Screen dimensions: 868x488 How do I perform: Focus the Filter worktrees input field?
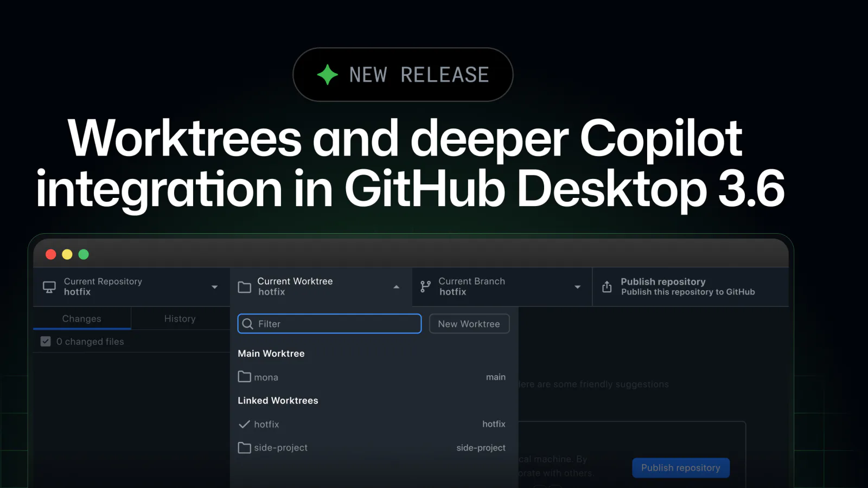click(329, 324)
